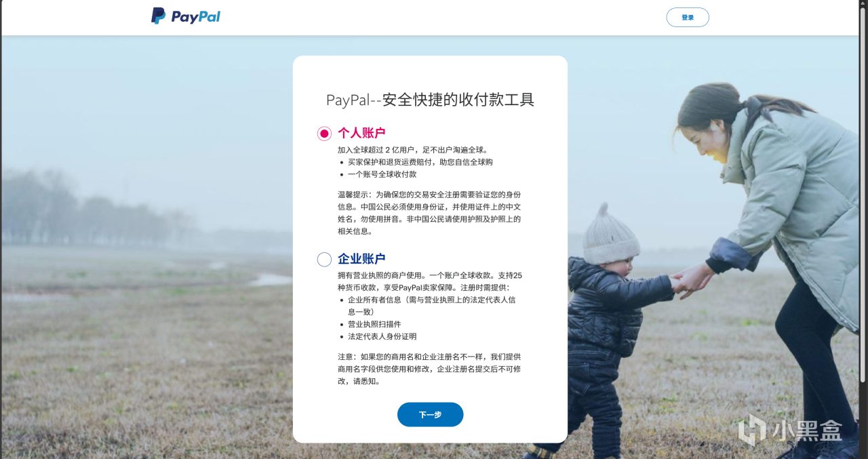This screenshot has width=868, height=459.
Task: Click the PayPal--安全快捷的收付款工具 heading
Action: click(430, 100)
